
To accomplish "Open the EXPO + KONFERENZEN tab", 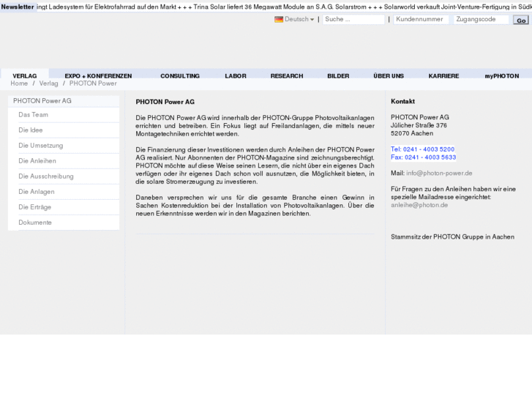I will (98, 75).
